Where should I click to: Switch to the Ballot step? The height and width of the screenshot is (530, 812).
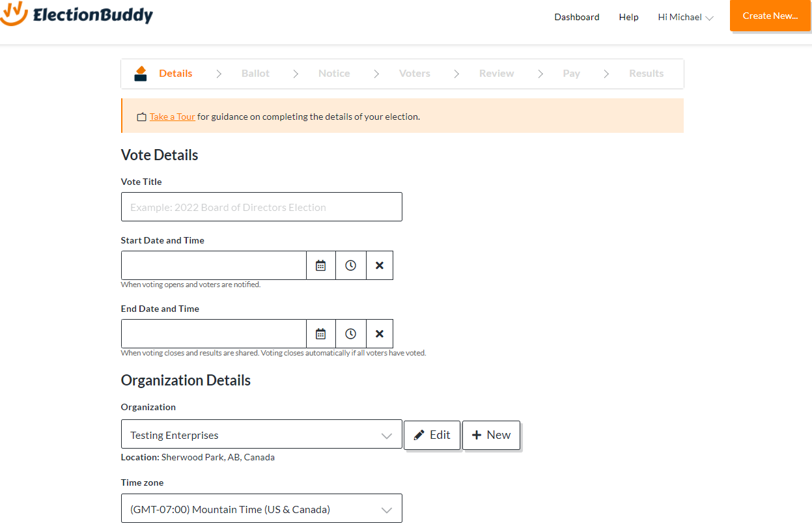(x=255, y=73)
